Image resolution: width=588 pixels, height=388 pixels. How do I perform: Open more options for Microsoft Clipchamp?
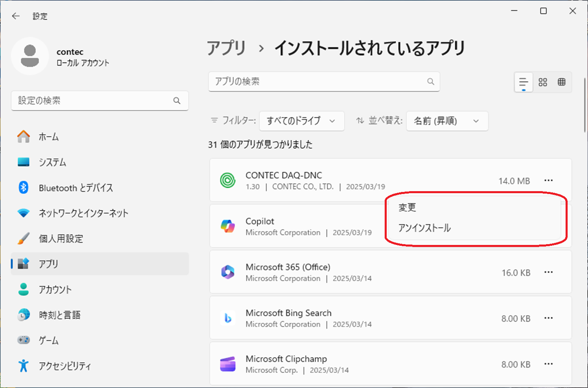click(x=548, y=364)
